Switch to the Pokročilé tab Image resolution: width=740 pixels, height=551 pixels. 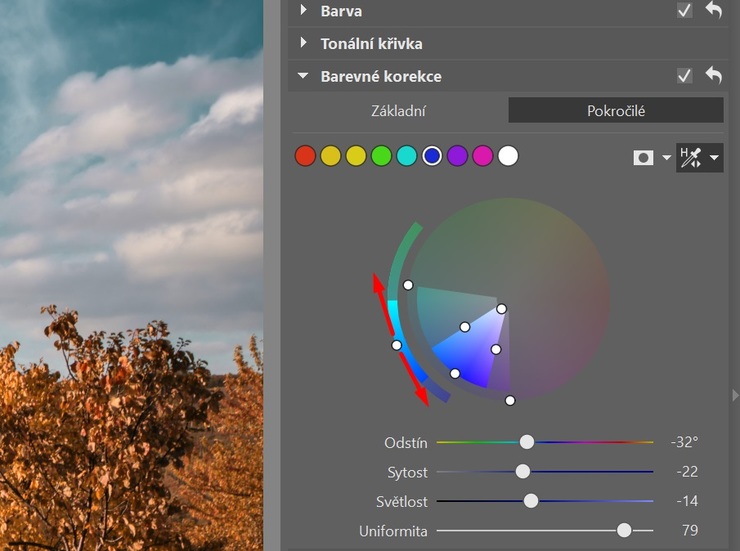click(616, 110)
